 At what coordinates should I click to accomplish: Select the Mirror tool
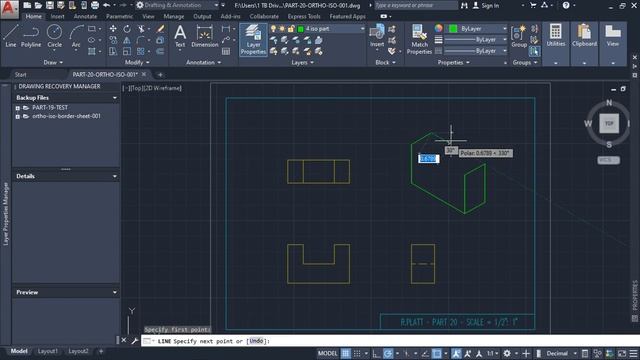point(127,40)
